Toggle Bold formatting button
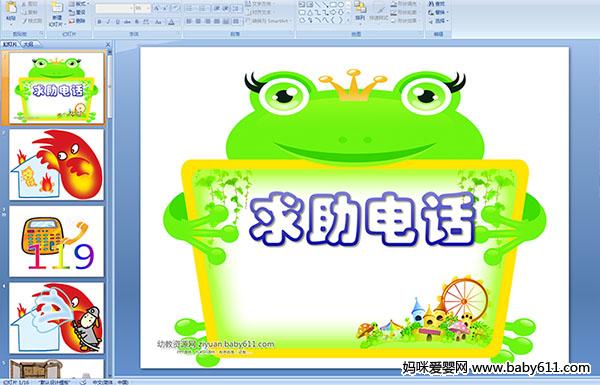This screenshot has height=385, width=600. pos(99,22)
